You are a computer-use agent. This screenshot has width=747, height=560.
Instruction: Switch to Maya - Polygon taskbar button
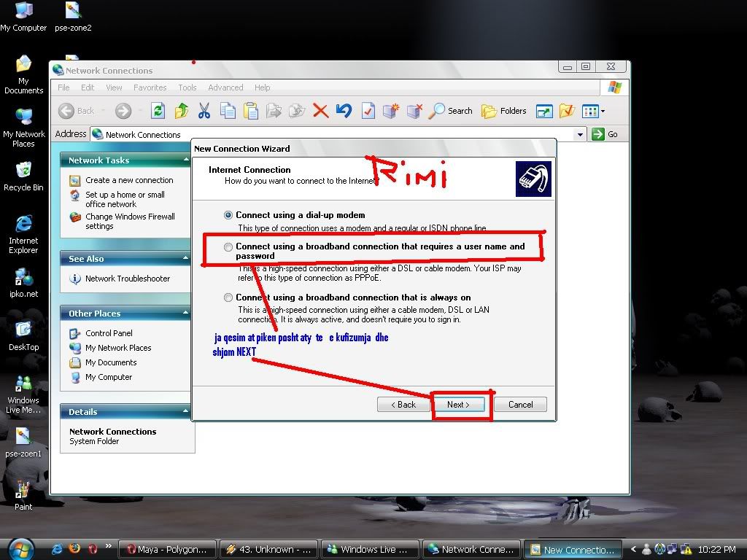[167, 550]
